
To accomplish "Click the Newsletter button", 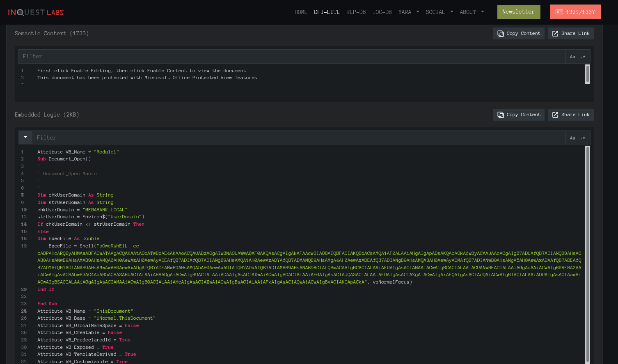I will point(518,11).
